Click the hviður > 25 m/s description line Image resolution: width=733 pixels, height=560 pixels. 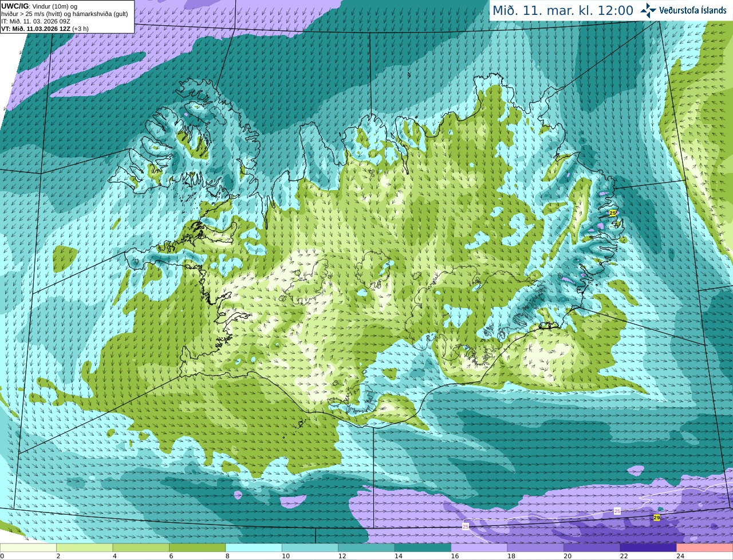tap(65, 14)
